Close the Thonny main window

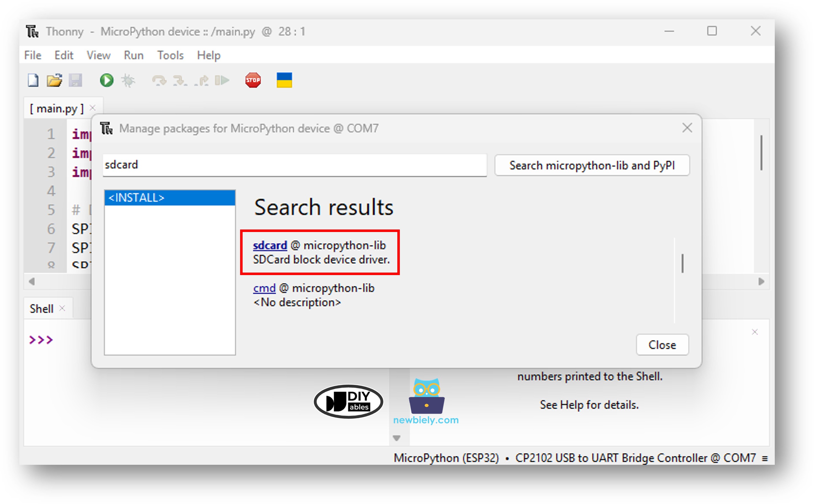click(x=756, y=31)
